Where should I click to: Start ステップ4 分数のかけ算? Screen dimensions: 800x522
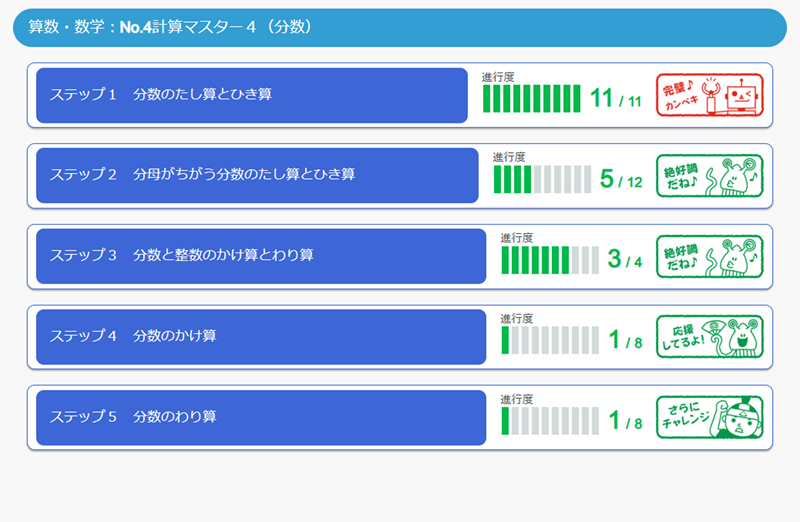pos(261,336)
